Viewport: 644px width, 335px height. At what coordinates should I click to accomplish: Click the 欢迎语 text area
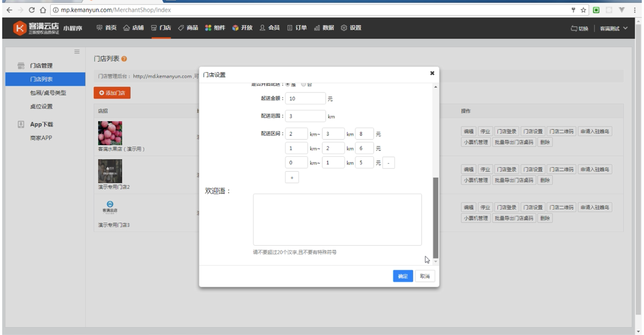pos(337,220)
